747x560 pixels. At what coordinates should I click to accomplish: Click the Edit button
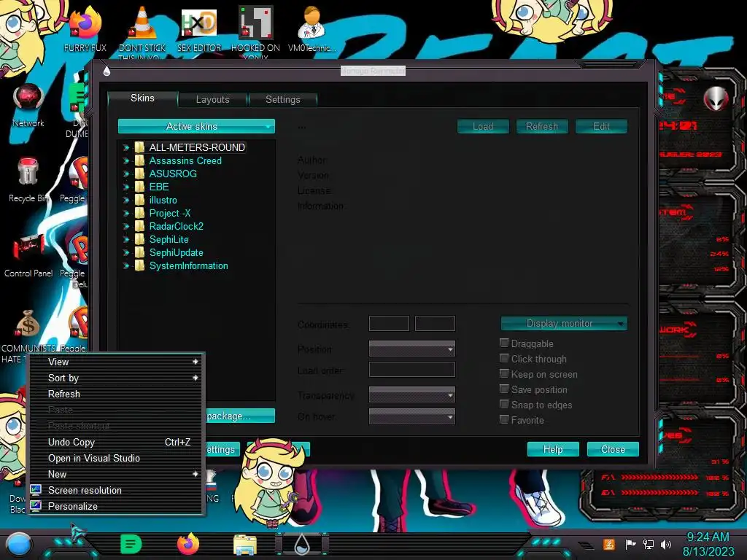[601, 126]
